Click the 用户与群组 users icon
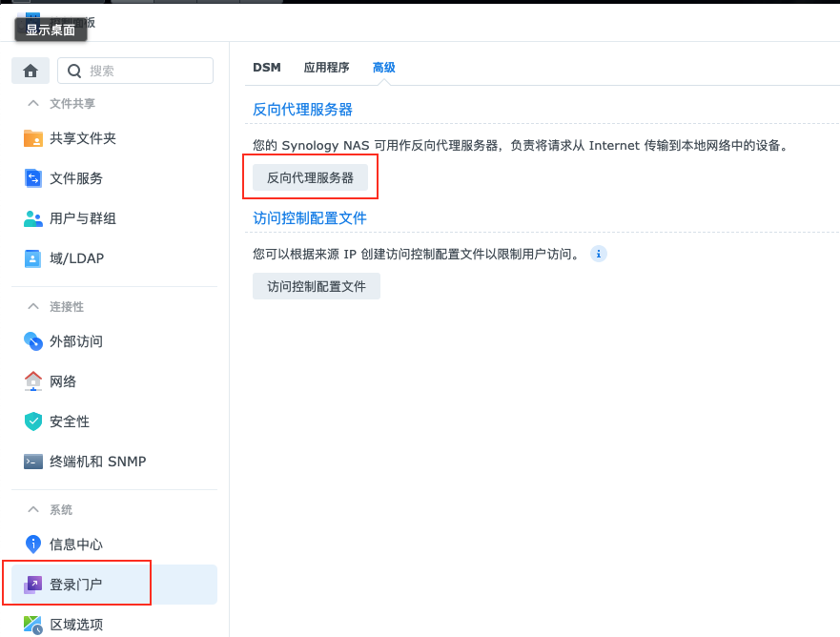Image resolution: width=840 pixels, height=637 pixels. tap(33, 218)
